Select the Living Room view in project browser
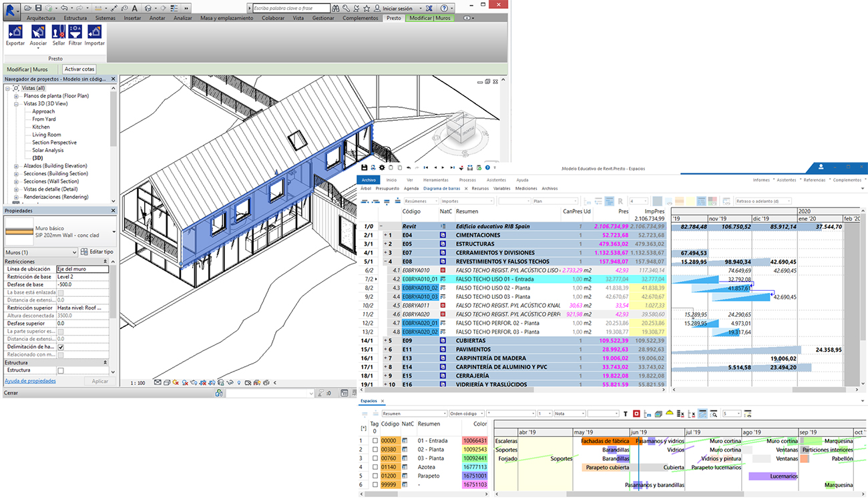Screen dimensions: 868x499 coord(46,135)
